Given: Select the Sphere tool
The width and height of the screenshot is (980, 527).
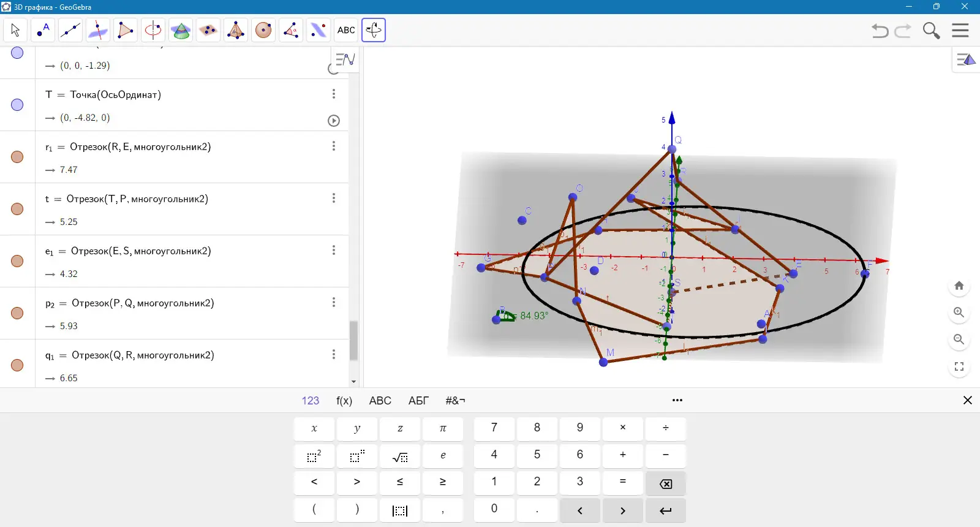Looking at the screenshot, I should coord(263,30).
